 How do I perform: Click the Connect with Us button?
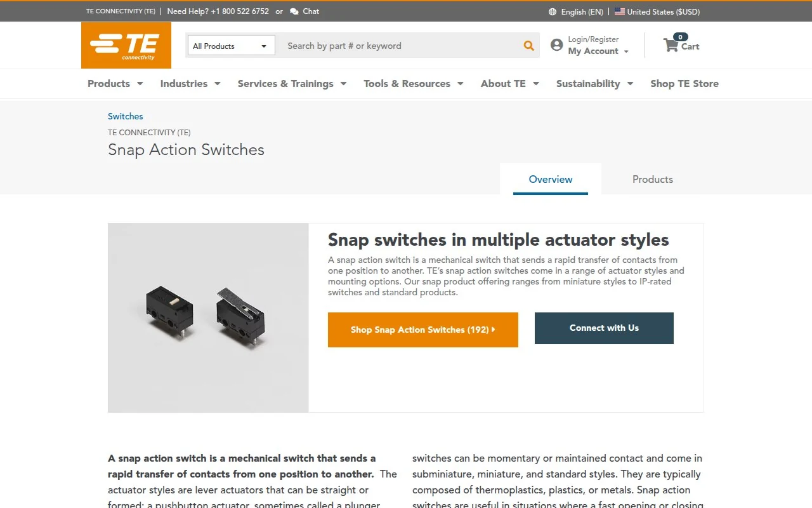coord(604,328)
